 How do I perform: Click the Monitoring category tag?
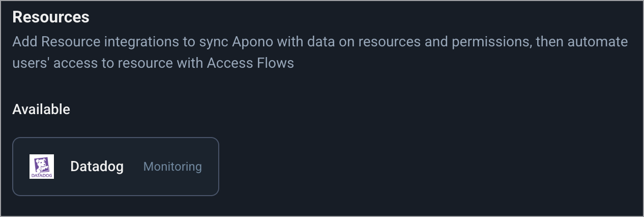pos(172,167)
